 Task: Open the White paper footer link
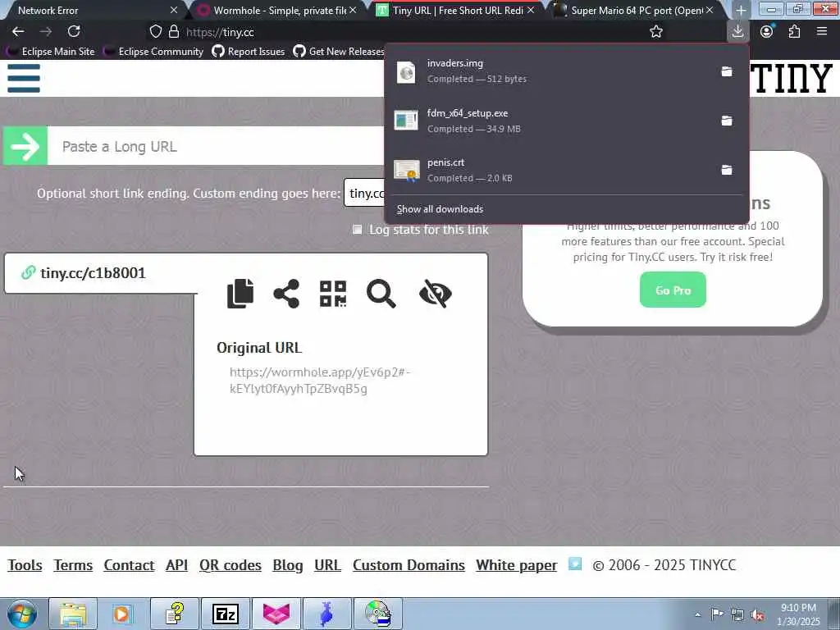[516, 565]
